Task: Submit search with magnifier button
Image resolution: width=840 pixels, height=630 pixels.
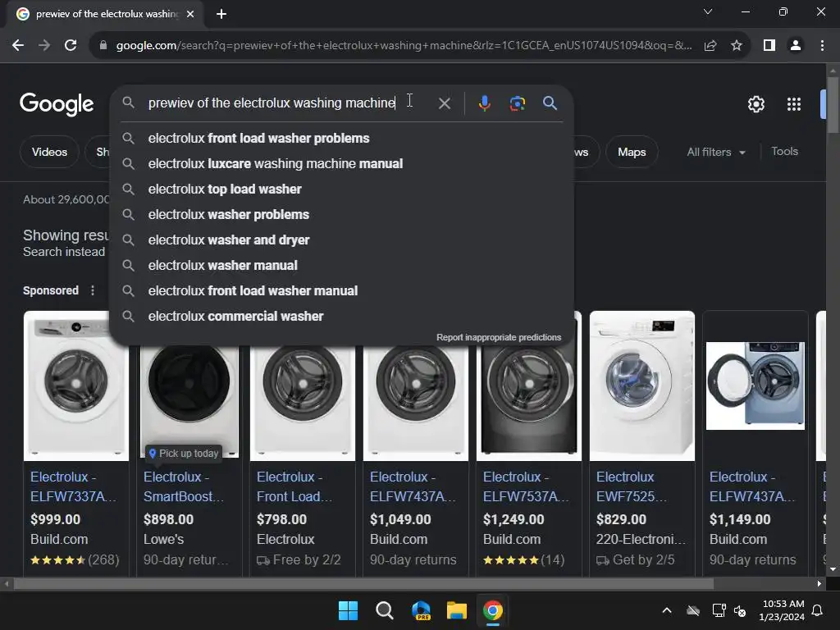Action: [x=550, y=103]
